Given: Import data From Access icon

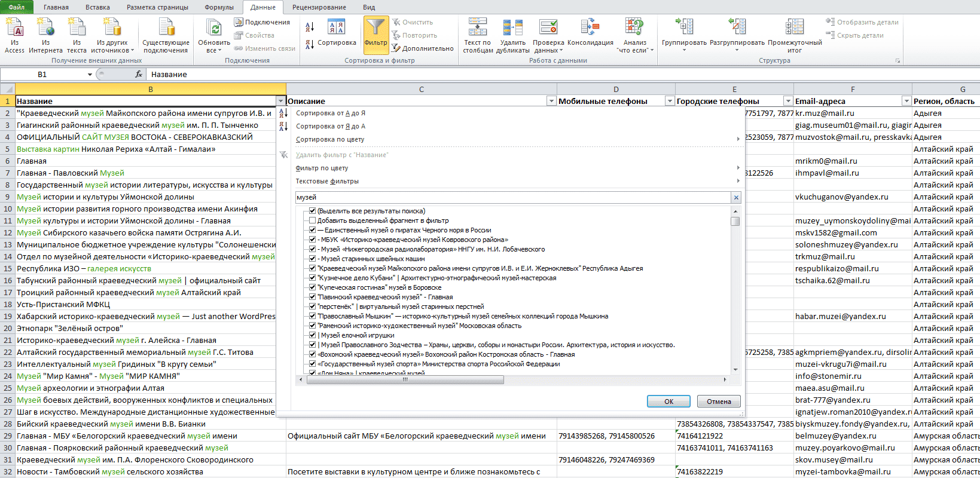Looking at the screenshot, I should click(14, 35).
